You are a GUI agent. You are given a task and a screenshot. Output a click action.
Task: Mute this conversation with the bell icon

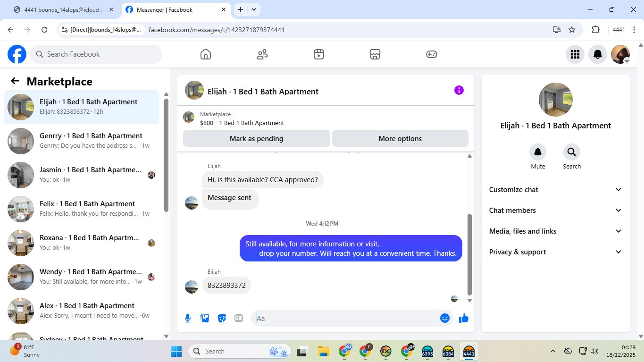[538, 152]
